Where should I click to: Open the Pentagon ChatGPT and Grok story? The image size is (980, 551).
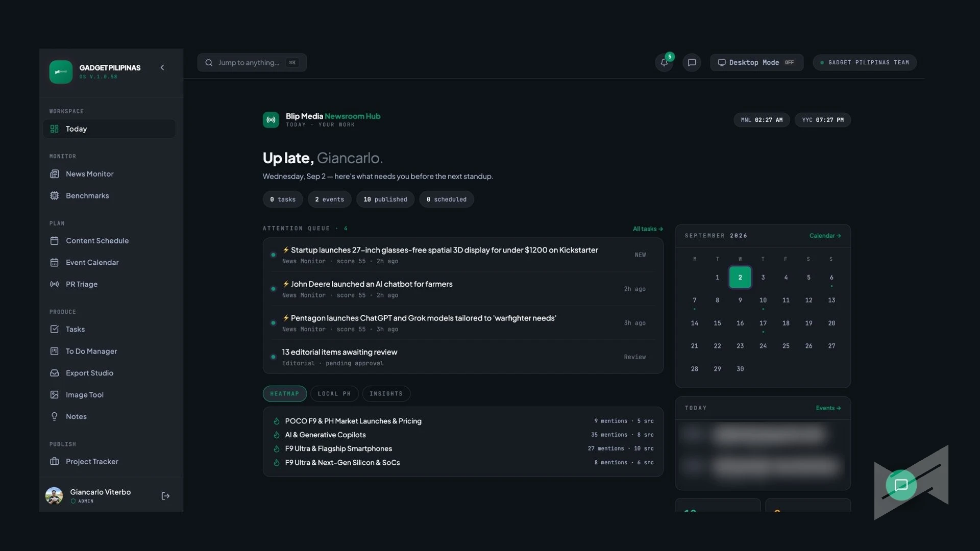[x=463, y=323]
